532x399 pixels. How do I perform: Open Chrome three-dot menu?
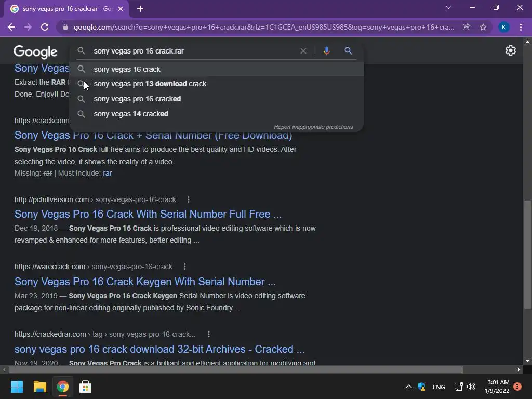[521, 27]
